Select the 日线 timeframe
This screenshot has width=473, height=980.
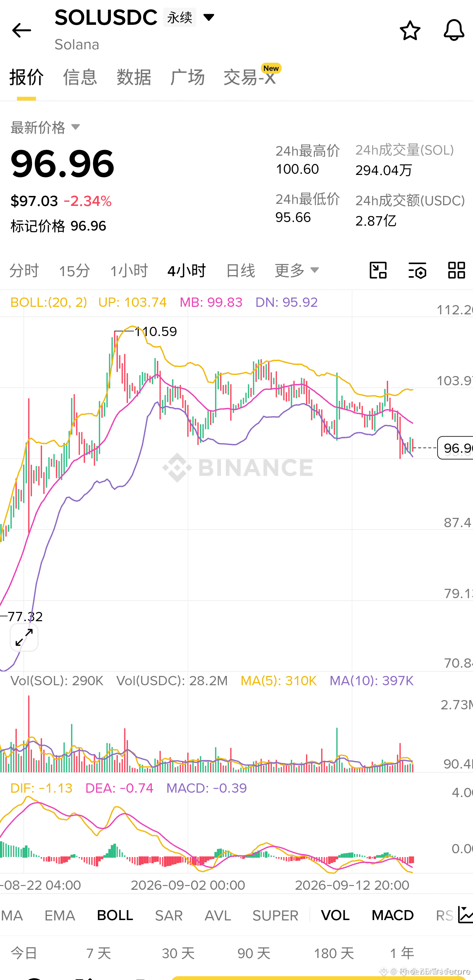240,271
